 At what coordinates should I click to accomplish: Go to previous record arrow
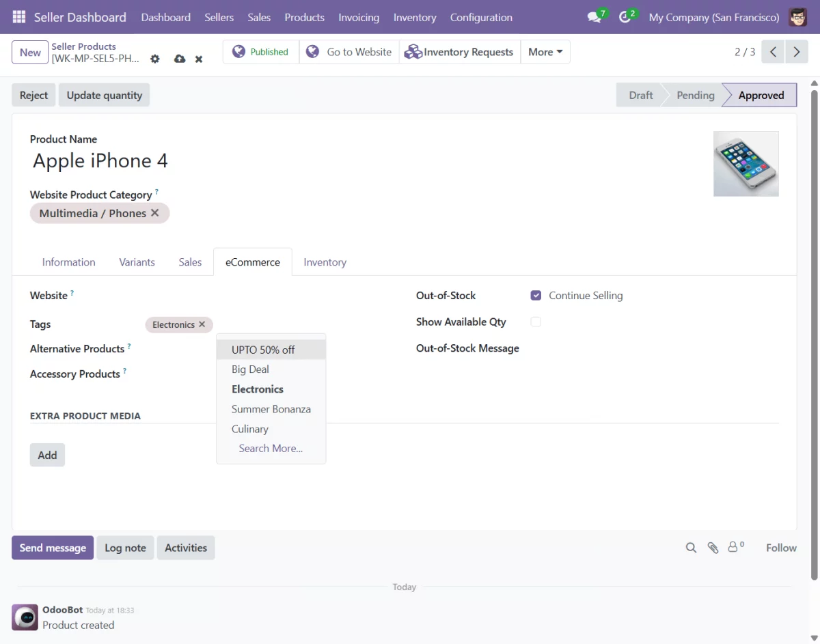(773, 52)
